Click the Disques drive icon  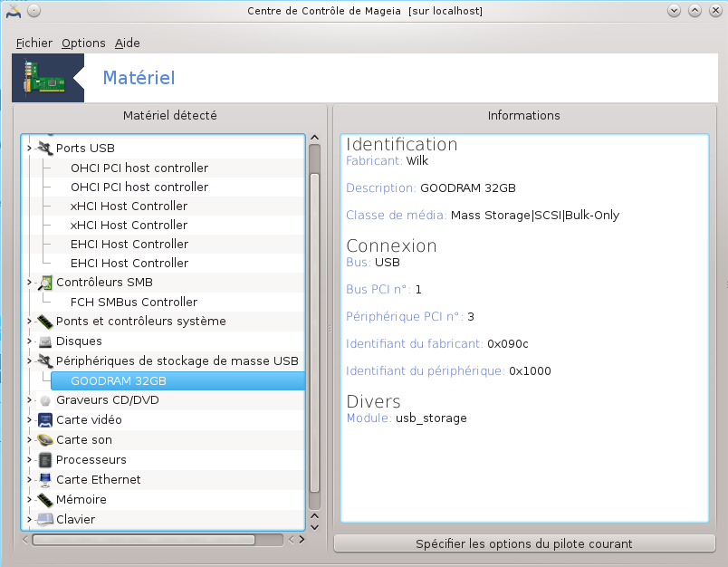click(x=45, y=341)
